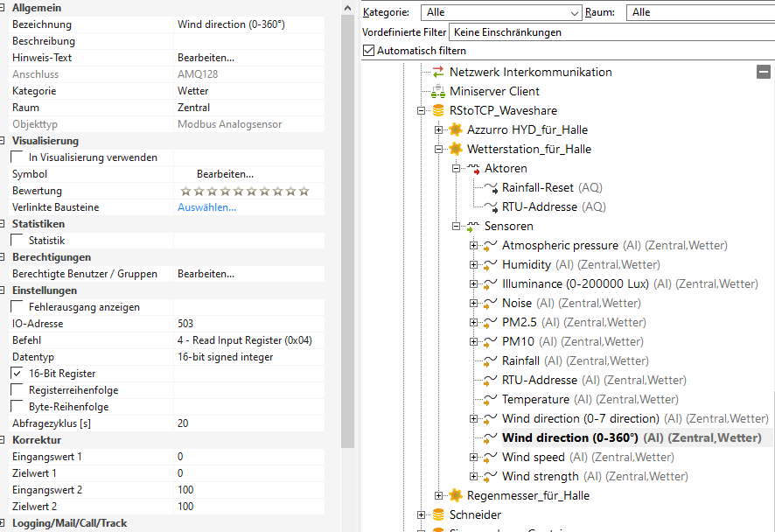Screen dimensions: 775x532
Task: Click the Azzurro HYD_für_Halle device icon
Action: coord(455,130)
